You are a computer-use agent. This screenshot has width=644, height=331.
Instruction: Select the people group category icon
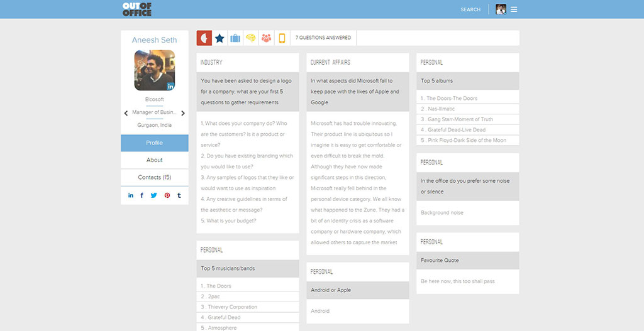click(x=267, y=38)
